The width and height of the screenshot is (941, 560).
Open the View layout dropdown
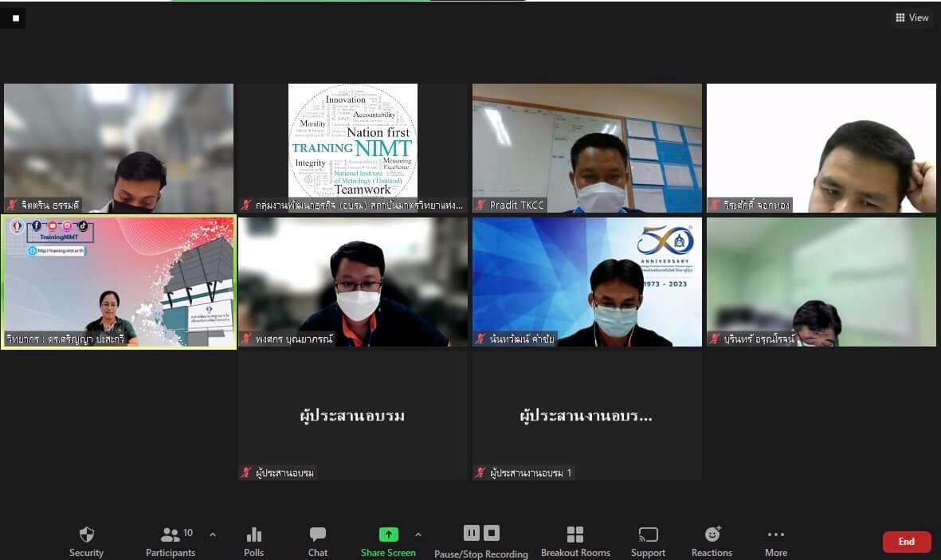[912, 18]
